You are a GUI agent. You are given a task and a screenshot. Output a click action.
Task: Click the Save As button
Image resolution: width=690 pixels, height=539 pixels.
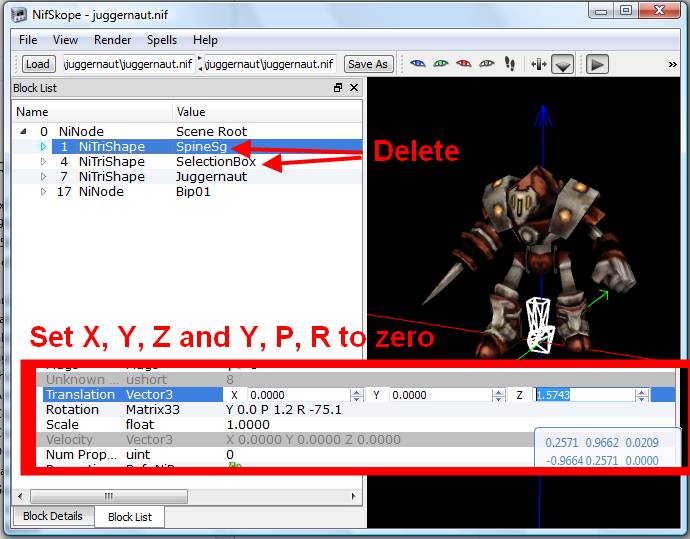(x=368, y=64)
